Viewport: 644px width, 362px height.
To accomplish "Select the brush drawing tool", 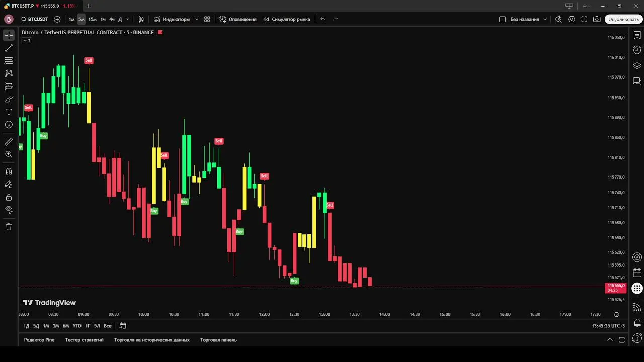I will point(9,99).
